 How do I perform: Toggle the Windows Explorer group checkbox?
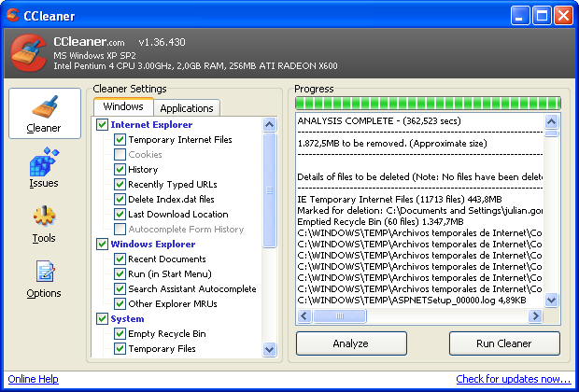click(x=102, y=245)
